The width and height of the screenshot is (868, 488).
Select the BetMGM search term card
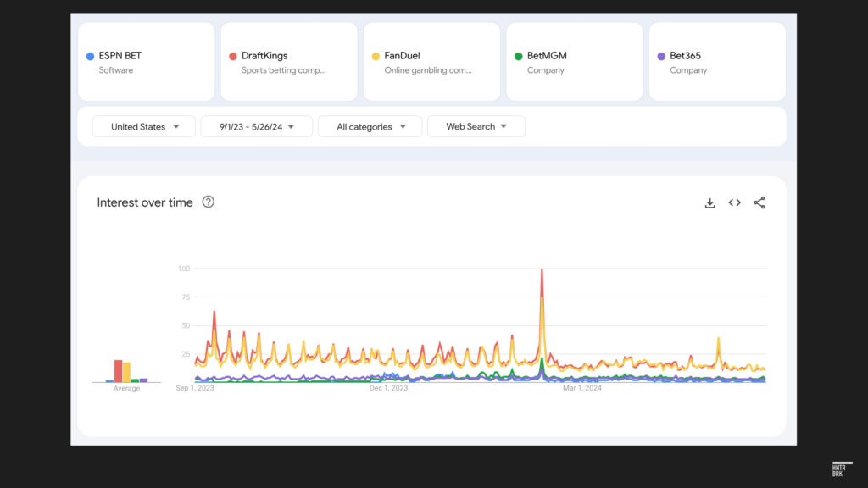click(575, 61)
